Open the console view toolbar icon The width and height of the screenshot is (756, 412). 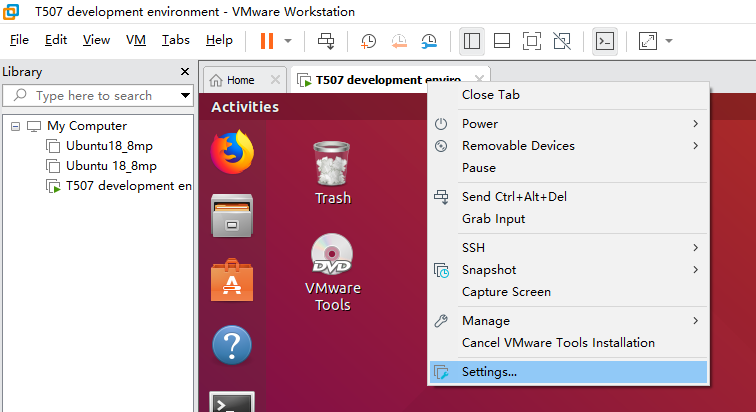604,41
